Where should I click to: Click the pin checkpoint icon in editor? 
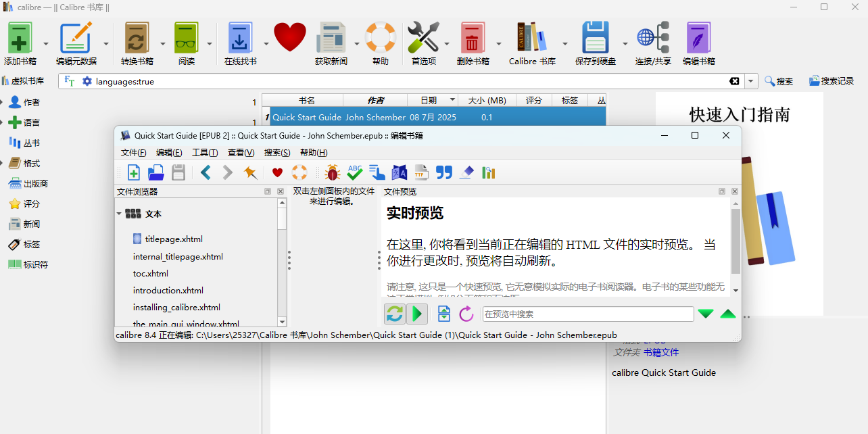click(x=250, y=172)
